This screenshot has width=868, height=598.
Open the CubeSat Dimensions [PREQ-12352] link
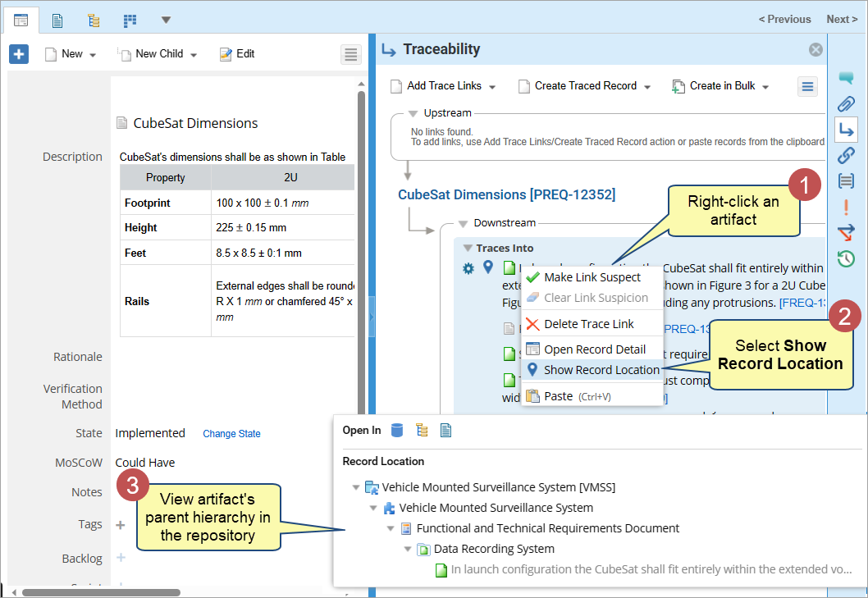click(x=506, y=195)
